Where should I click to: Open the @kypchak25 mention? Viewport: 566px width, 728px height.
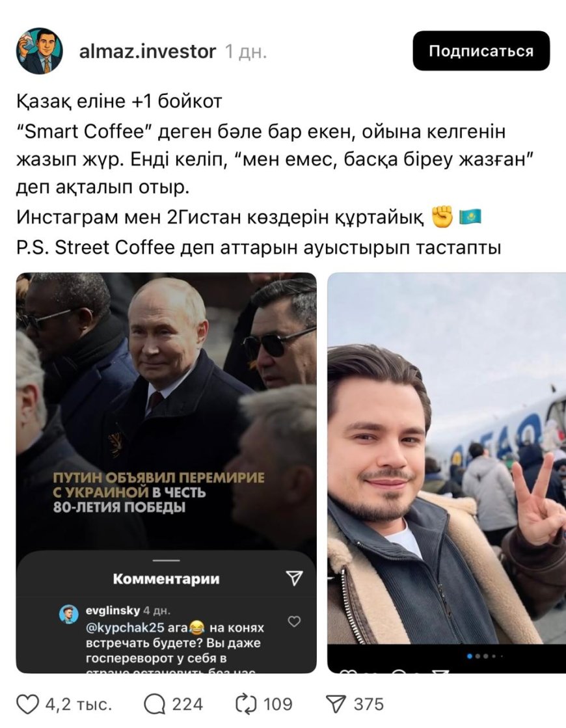pyautogui.click(x=126, y=628)
